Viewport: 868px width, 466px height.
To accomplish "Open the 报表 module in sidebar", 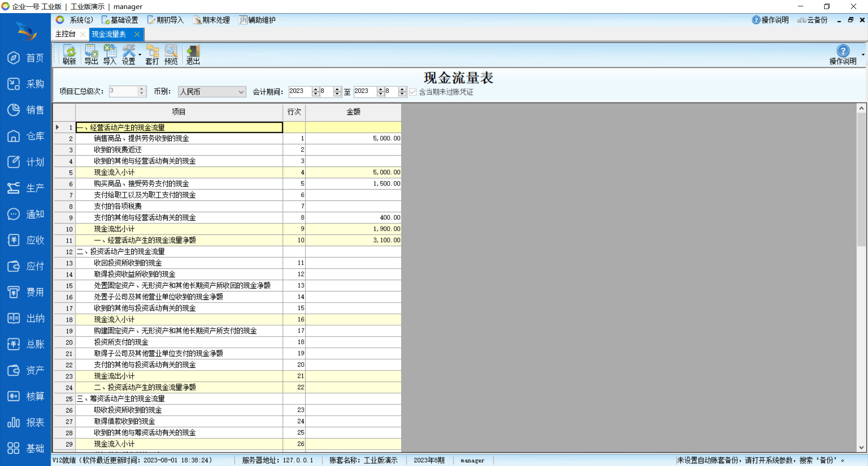I will coord(26,423).
